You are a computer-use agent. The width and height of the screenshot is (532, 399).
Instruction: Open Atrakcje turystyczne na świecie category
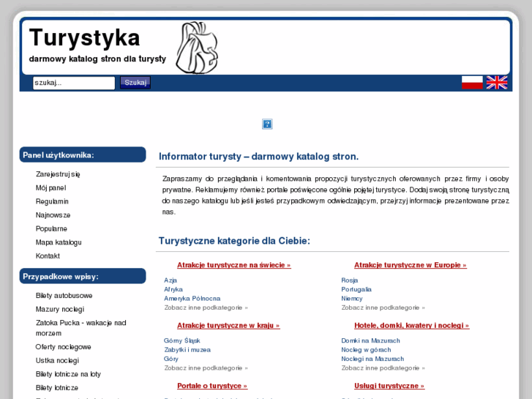[233, 265]
